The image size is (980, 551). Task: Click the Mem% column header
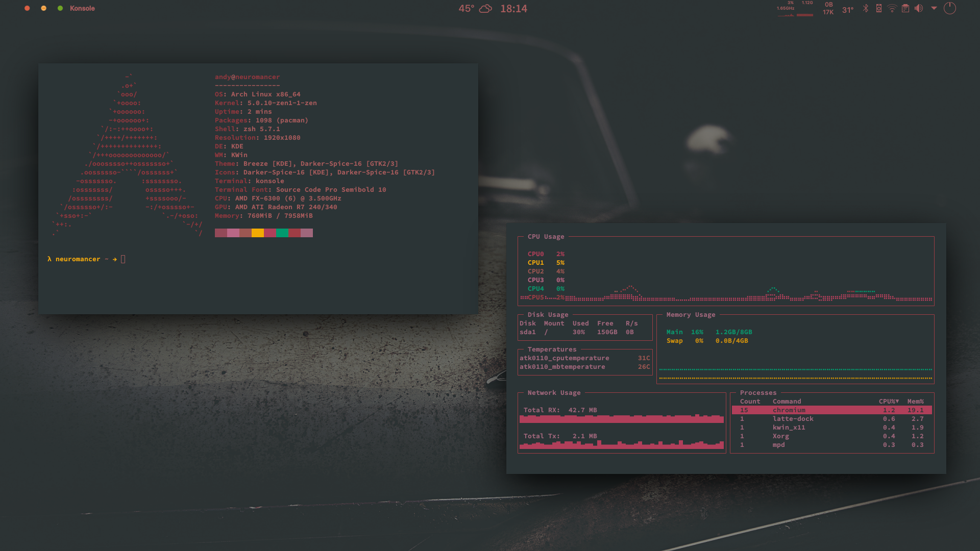916,402
